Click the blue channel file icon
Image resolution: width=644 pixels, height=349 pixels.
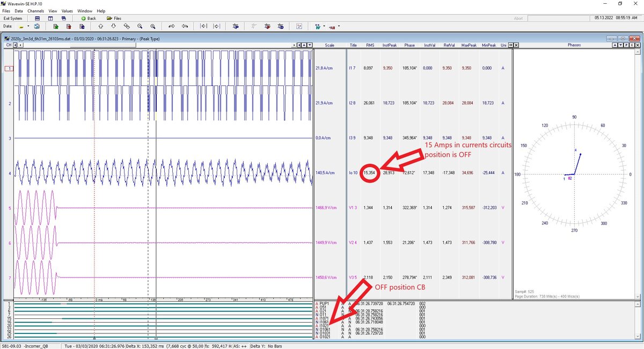click(82, 26)
